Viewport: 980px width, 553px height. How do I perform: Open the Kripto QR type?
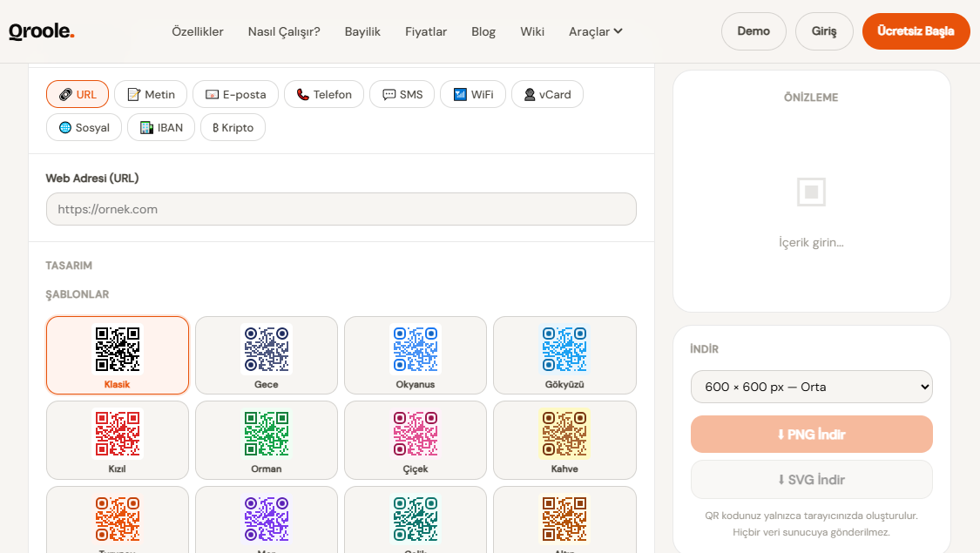(x=233, y=127)
